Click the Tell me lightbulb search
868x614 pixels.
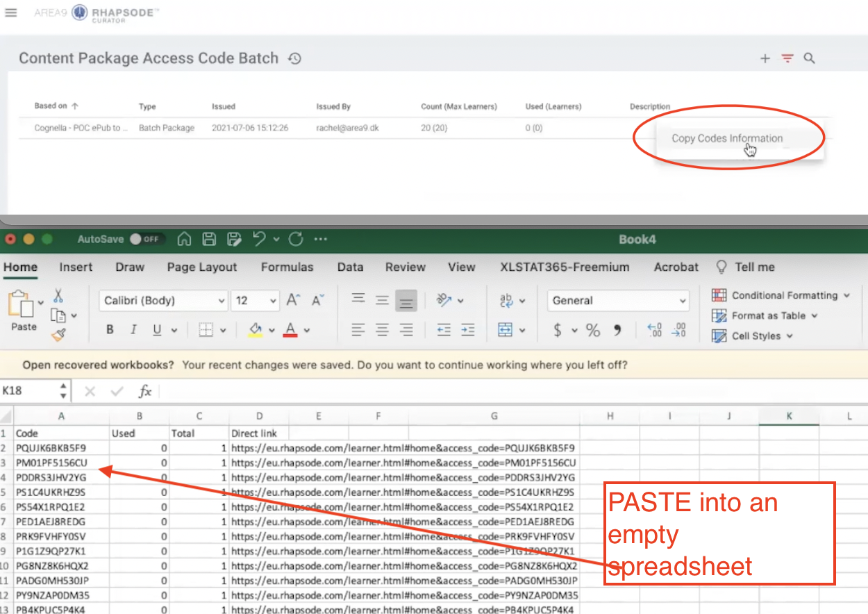point(745,267)
